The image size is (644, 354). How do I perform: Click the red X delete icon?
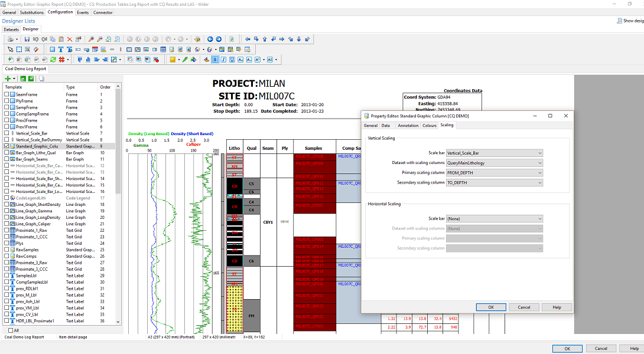coord(70,39)
